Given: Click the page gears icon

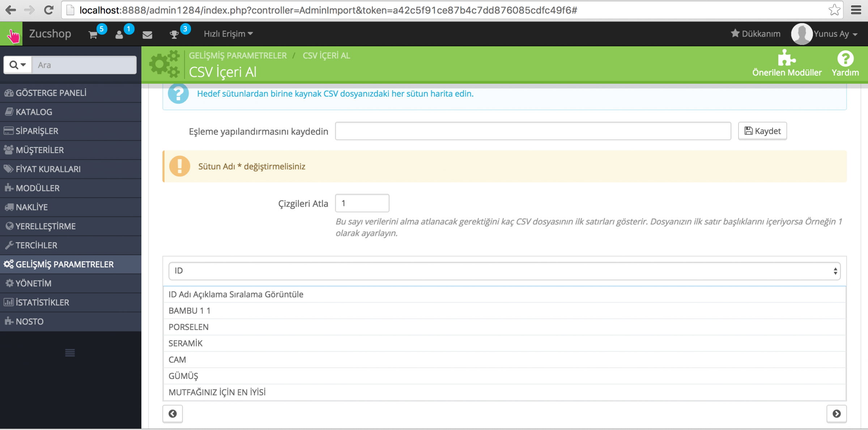Looking at the screenshot, I should point(165,64).
